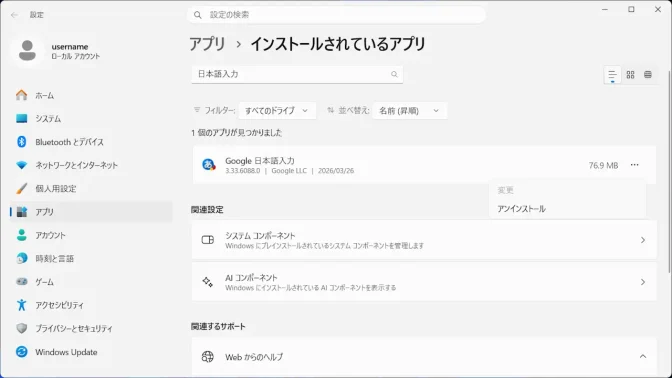
Task: Collapse the Web からのヘルプ section
Action: coord(643,357)
